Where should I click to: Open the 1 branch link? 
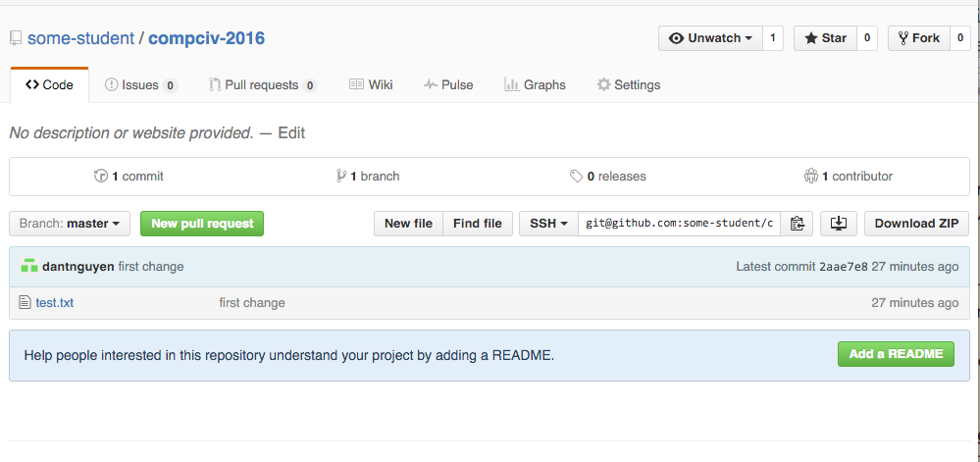pos(368,177)
